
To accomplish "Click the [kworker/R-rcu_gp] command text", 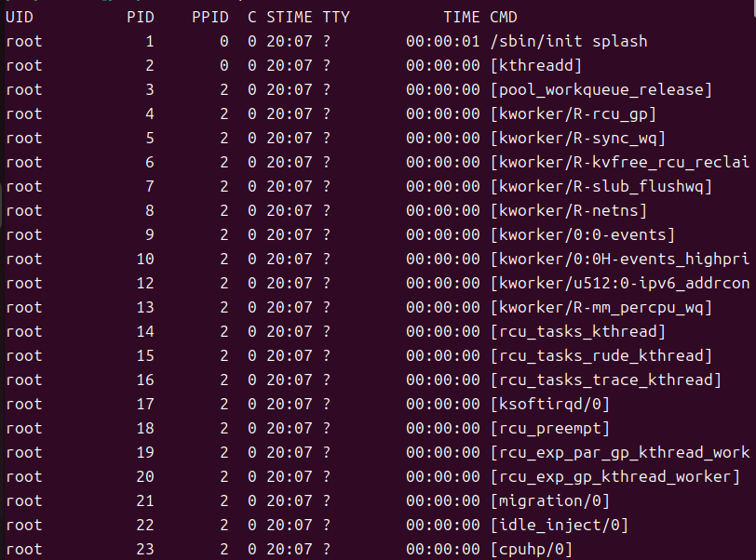I will [x=573, y=113].
